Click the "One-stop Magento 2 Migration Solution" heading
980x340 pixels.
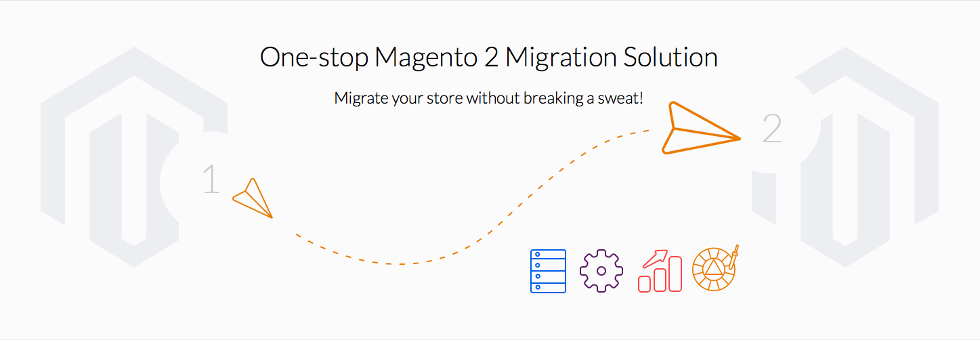489,57
